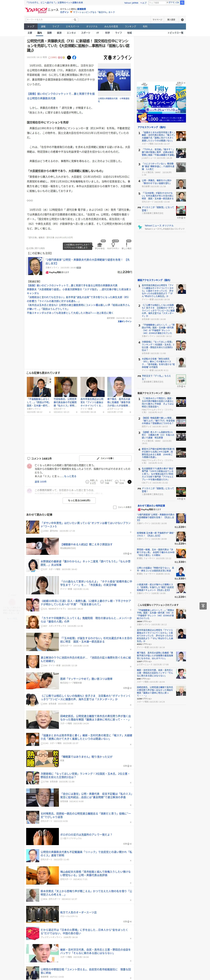
Task: Share the first comment on X
Action: click(x=129, y=482)
